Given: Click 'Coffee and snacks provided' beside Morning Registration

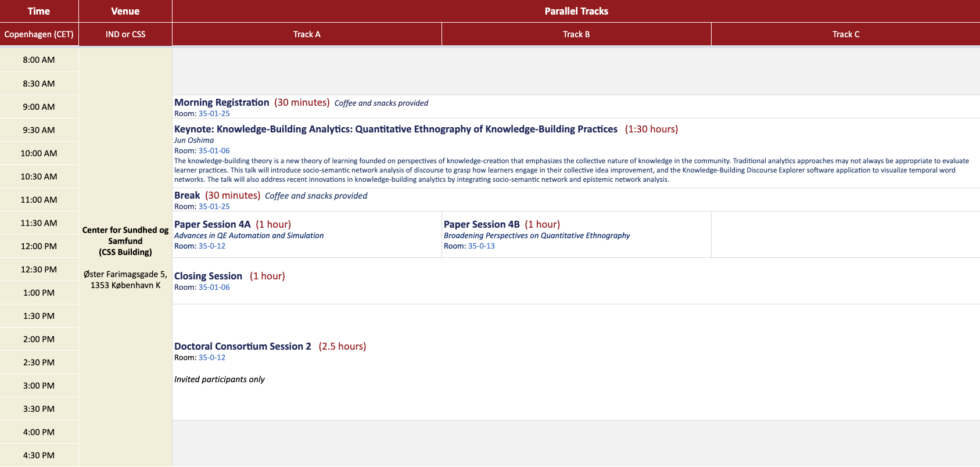Looking at the screenshot, I should [x=381, y=103].
